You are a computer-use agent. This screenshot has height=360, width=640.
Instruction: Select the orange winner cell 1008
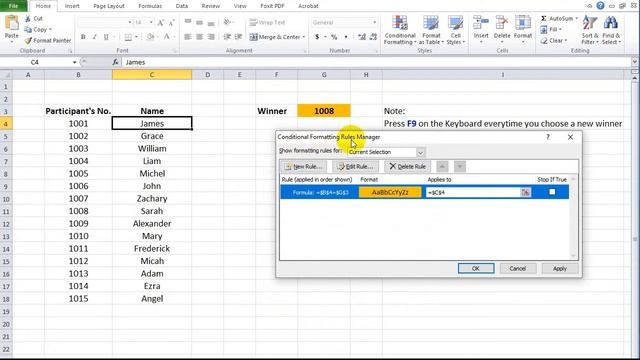(x=324, y=111)
